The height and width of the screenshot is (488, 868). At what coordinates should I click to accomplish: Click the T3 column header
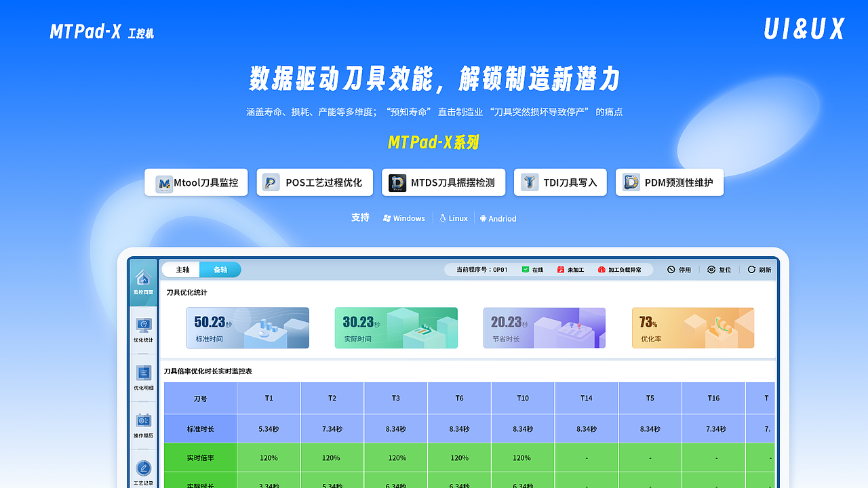tap(396, 398)
